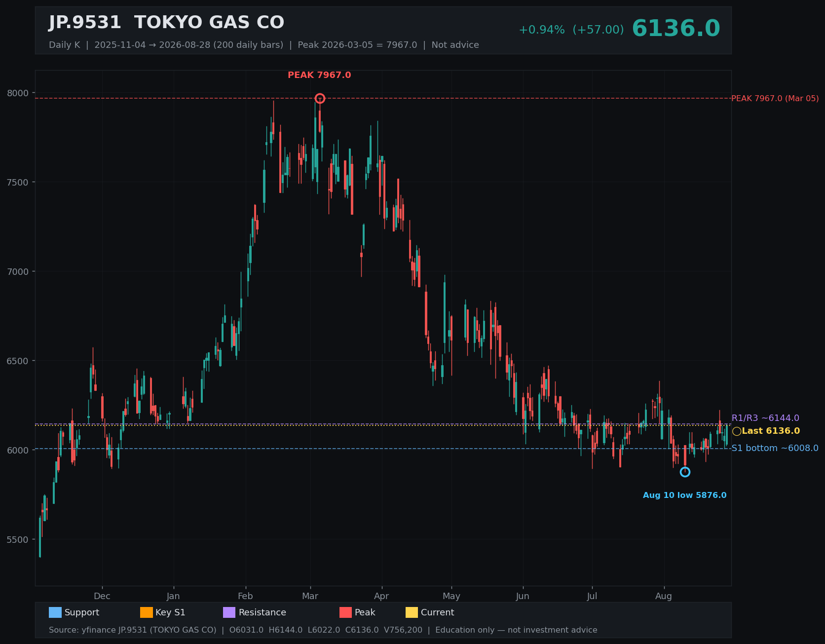
Task: Click the "Support" legend label
Action: click(x=82, y=612)
